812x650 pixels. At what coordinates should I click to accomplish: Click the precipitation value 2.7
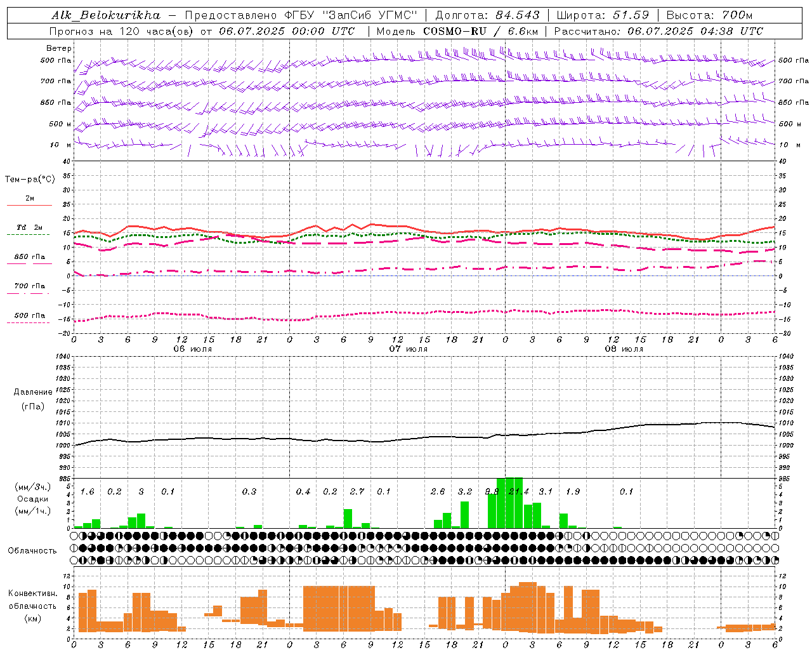pos(357,492)
